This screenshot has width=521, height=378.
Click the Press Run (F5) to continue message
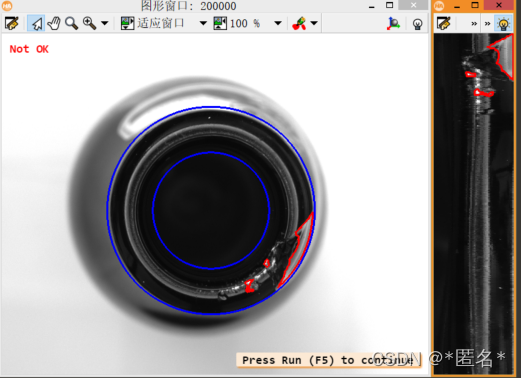[328, 360]
